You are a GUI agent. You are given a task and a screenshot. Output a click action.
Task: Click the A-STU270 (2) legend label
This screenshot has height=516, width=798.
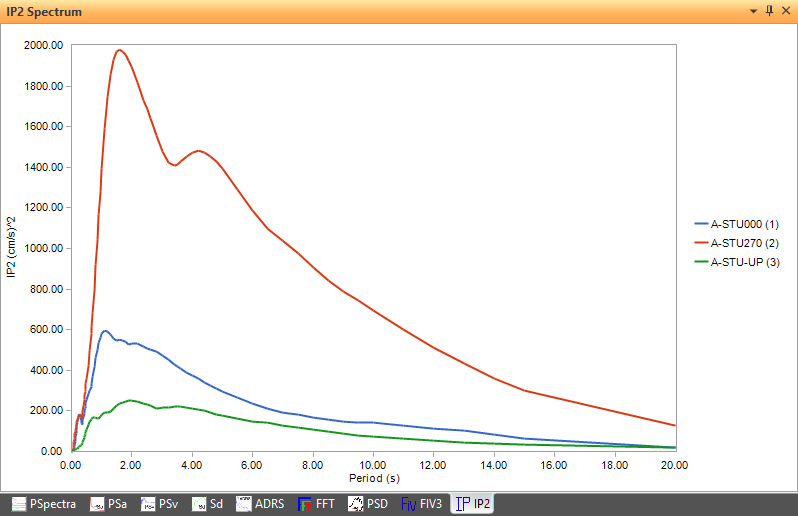click(744, 243)
